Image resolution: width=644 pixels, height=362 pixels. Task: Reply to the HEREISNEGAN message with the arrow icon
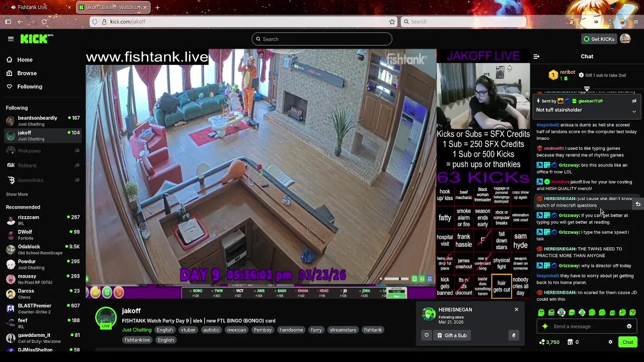[638, 204]
